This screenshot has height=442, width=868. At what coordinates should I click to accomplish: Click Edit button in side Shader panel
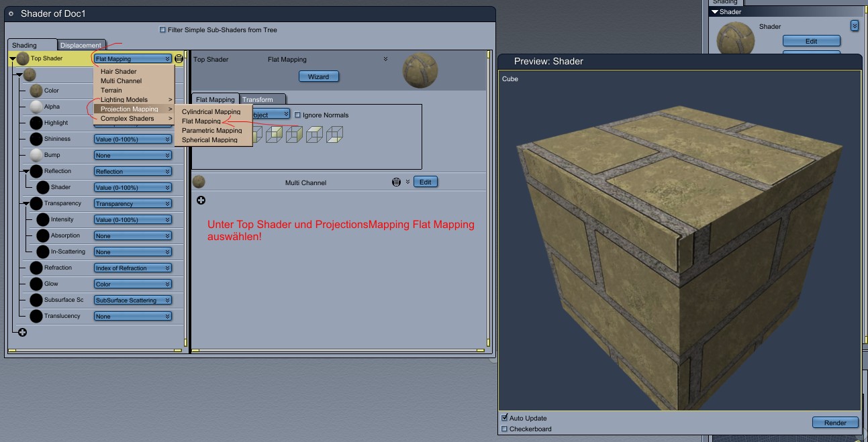(812, 41)
